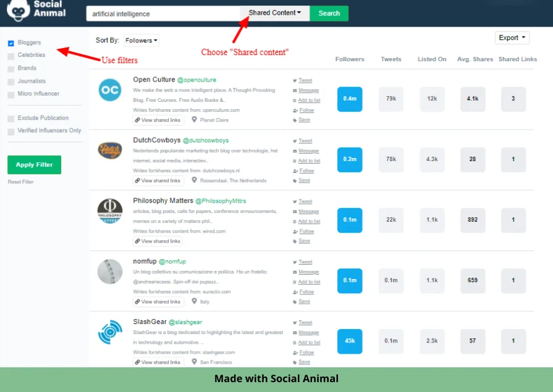The height and width of the screenshot is (392, 553).
Task: Check the Journalists filter
Action: pos(11,81)
